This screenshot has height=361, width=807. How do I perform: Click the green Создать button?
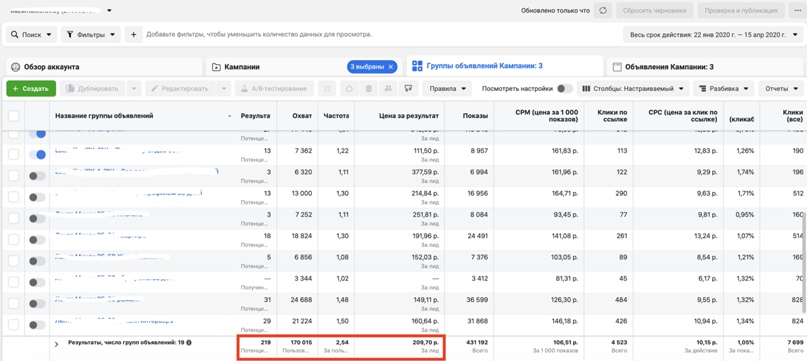[31, 89]
